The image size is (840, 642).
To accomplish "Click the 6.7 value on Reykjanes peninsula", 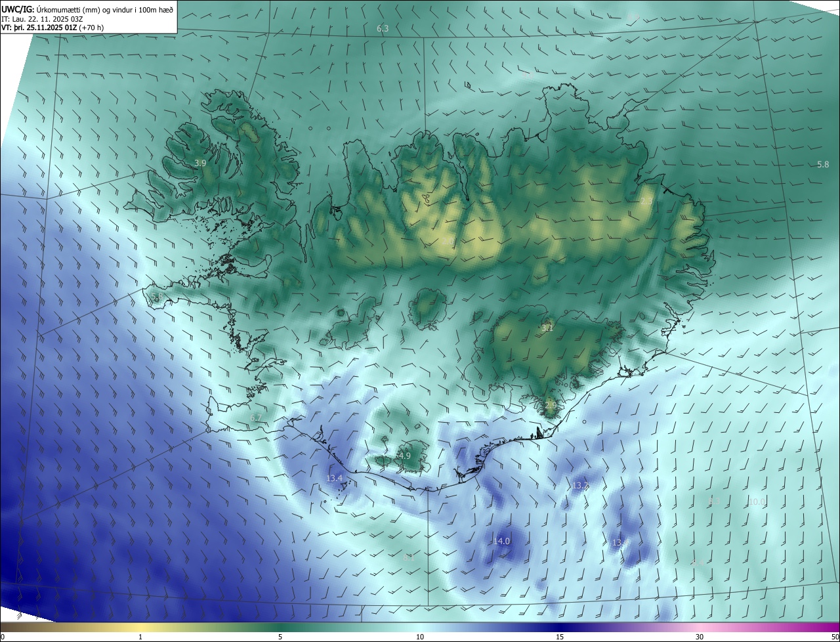I will tap(256, 417).
